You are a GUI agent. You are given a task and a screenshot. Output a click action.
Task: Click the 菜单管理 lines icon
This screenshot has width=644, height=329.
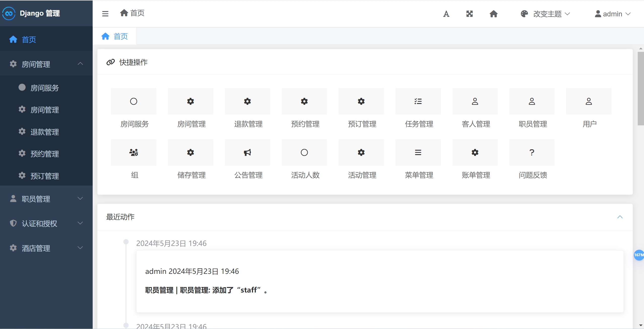click(418, 153)
